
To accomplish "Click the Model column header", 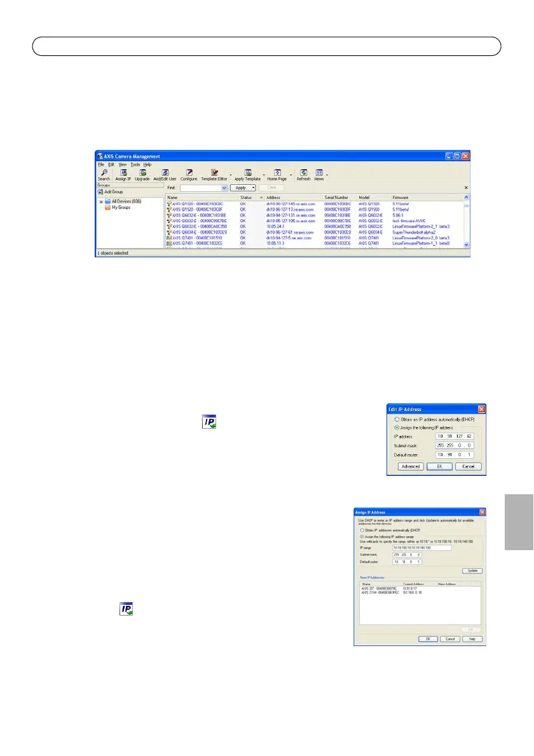I will pyautogui.click(x=373, y=198).
